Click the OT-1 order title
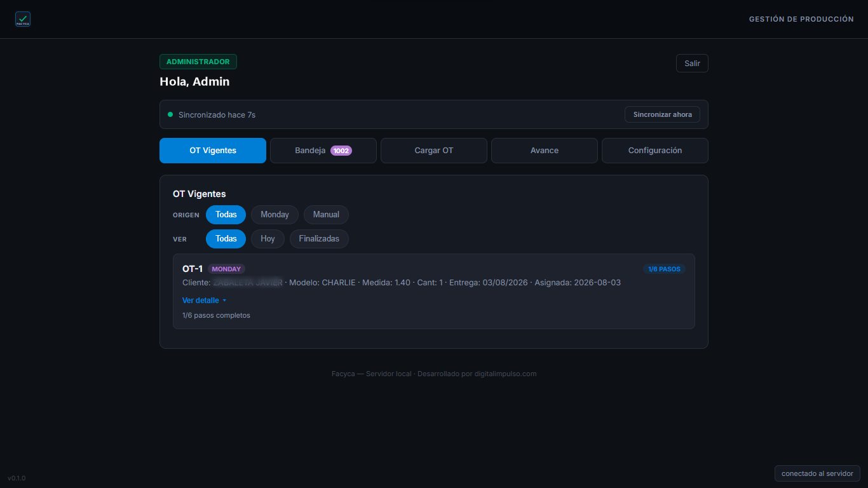Viewport: 868px width, 488px height. (x=193, y=269)
